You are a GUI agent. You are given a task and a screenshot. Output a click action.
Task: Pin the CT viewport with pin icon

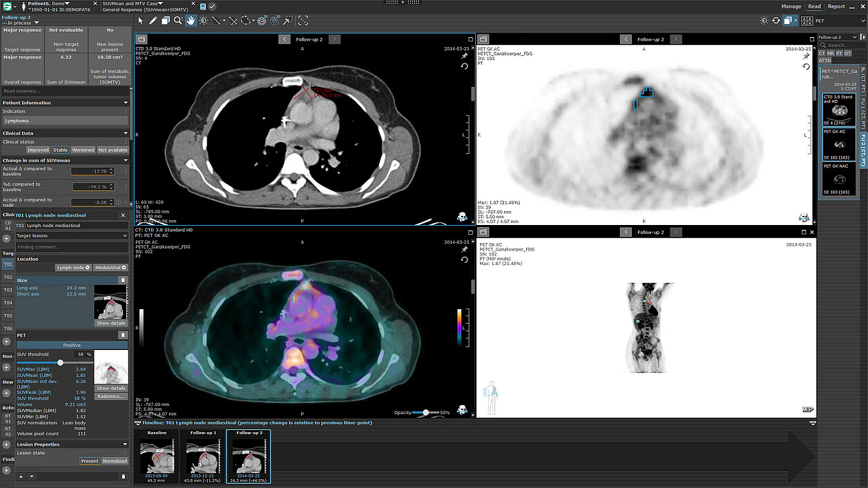[x=465, y=57]
